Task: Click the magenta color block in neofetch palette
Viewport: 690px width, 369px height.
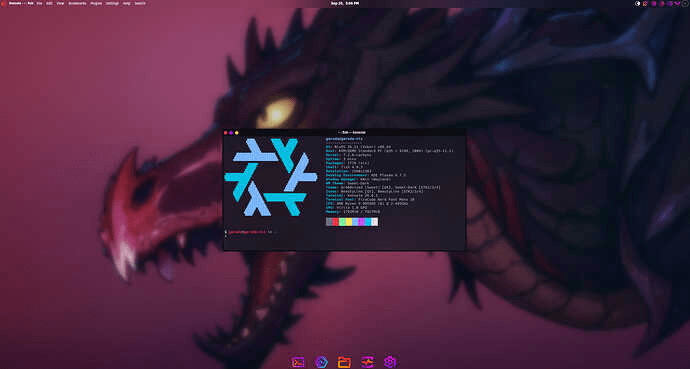Action: pyautogui.click(x=361, y=222)
